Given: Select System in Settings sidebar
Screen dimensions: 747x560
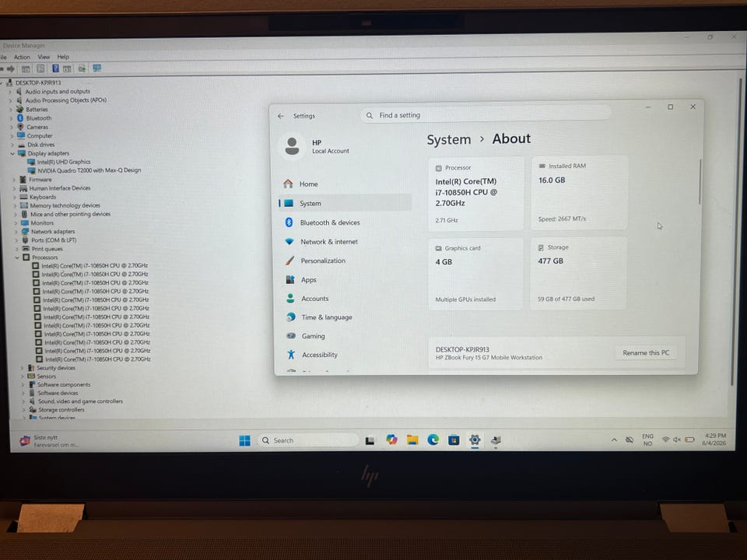Looking at the screenshot, I should click(345, 203).
